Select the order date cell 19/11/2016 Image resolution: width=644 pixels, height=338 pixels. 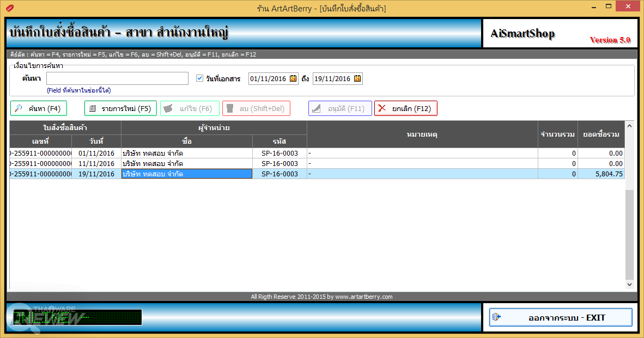tap(96, 174)
